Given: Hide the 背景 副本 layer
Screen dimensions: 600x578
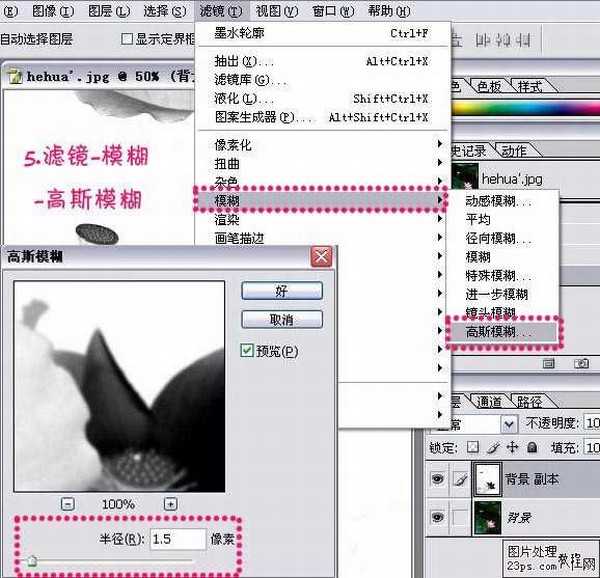Looking at the screenshot, I should coord(437,479).
